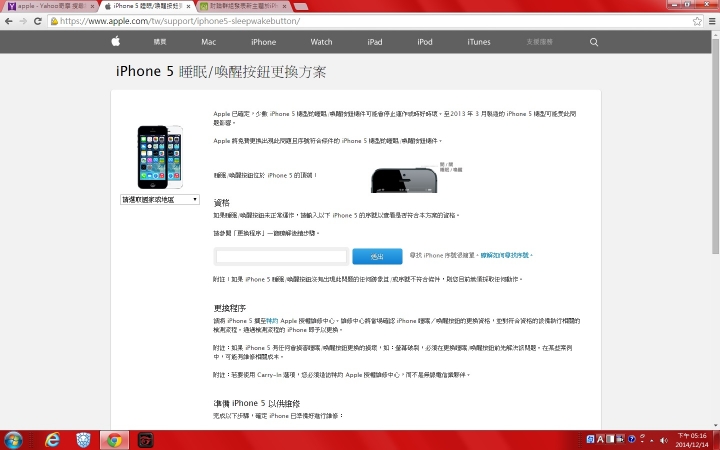Viewport: 720px width, 450px height.
Task: Click the heading '資格'
Action: 221,202
